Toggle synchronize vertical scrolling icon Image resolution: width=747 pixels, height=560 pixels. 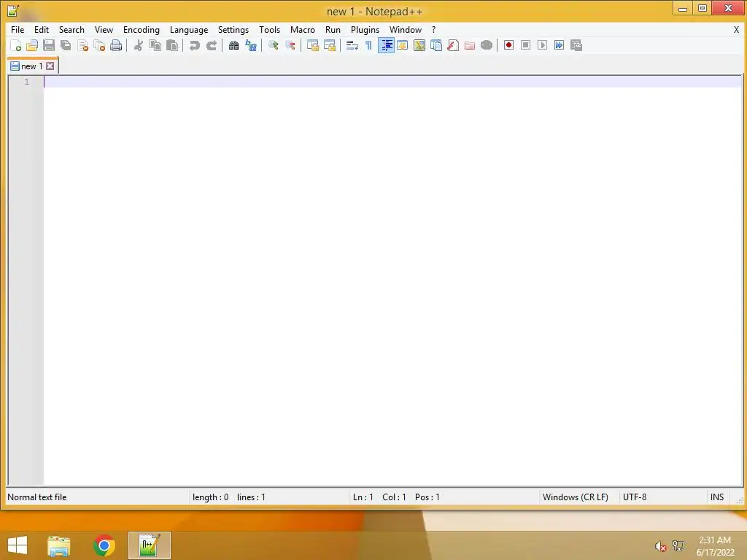(312, 45)
